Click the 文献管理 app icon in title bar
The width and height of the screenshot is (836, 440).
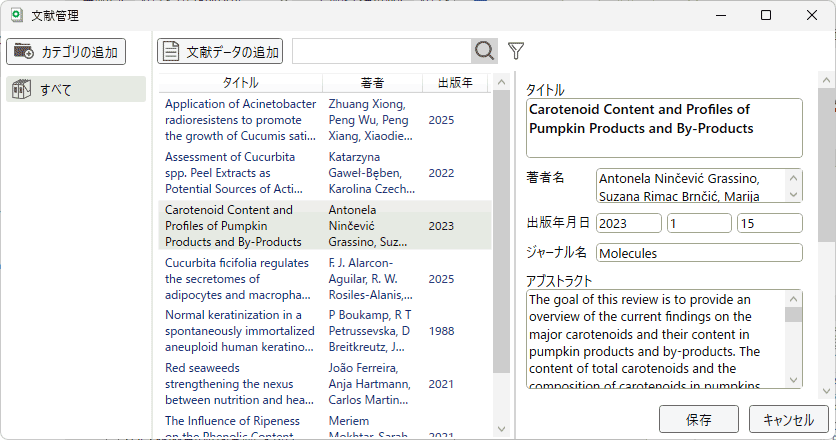[17, 15]
